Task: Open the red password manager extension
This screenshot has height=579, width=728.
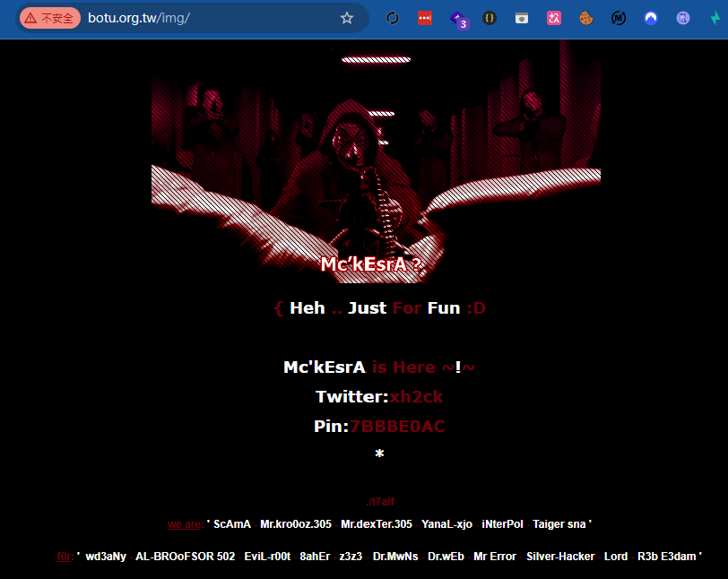Action: 425,18
